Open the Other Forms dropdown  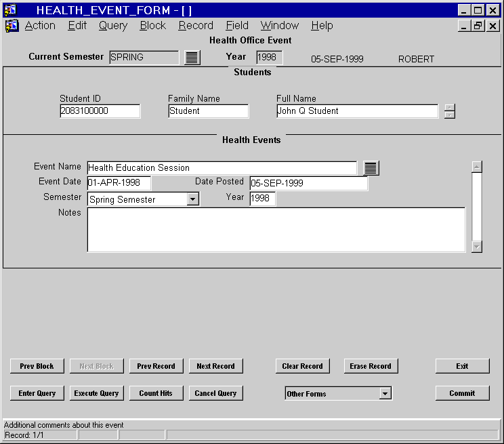[385, 393]
